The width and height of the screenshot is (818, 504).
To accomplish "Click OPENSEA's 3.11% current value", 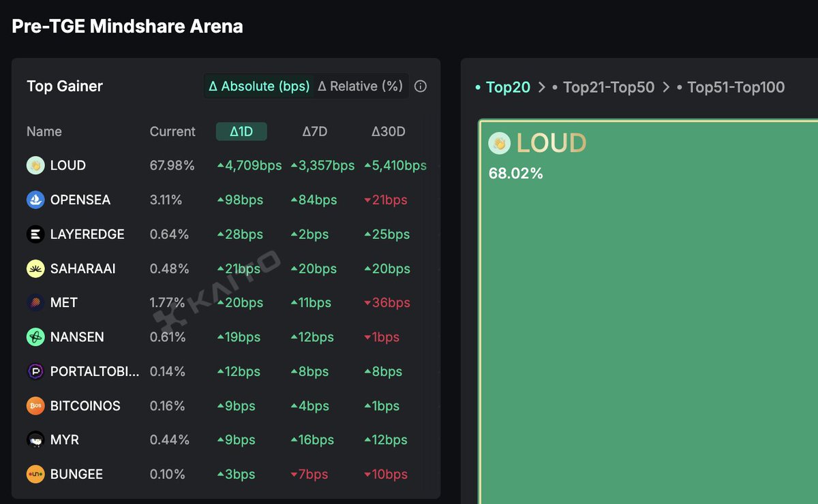I will pos(166,200).
